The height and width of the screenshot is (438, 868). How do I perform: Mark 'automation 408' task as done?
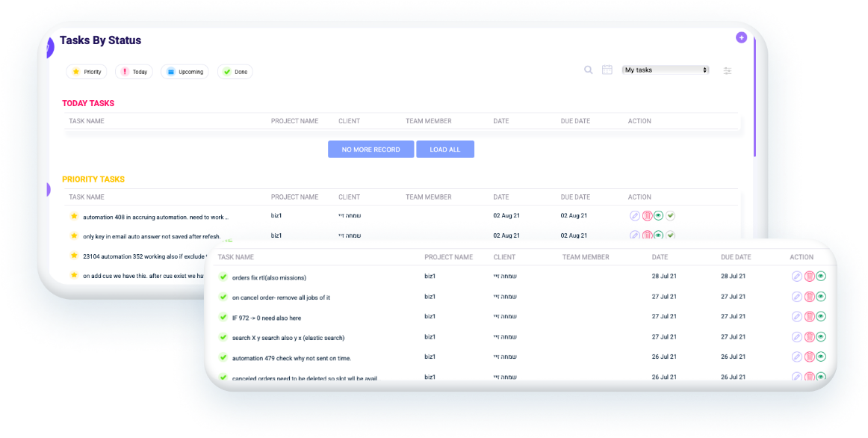pyautogui.click(x=671, y=216)
